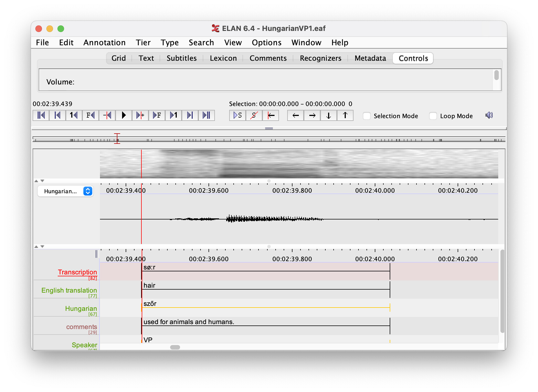
Task: Select the English translation tier label
Action: (x=69, y=290)
